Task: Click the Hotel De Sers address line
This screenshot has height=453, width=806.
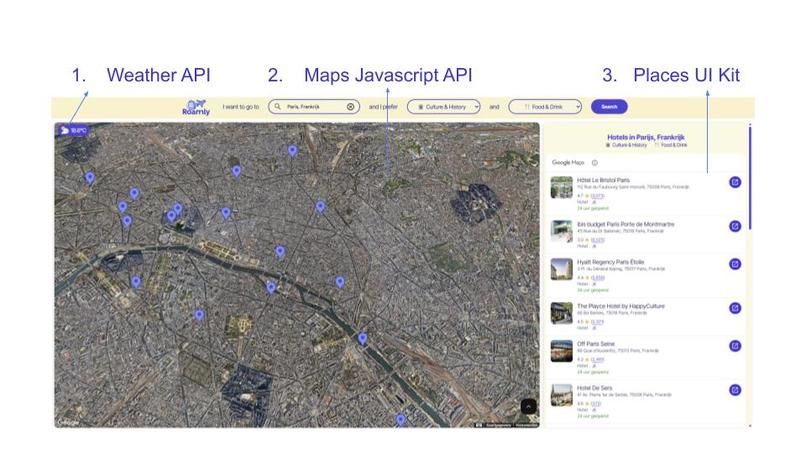Action: click(x=624, y=395)
